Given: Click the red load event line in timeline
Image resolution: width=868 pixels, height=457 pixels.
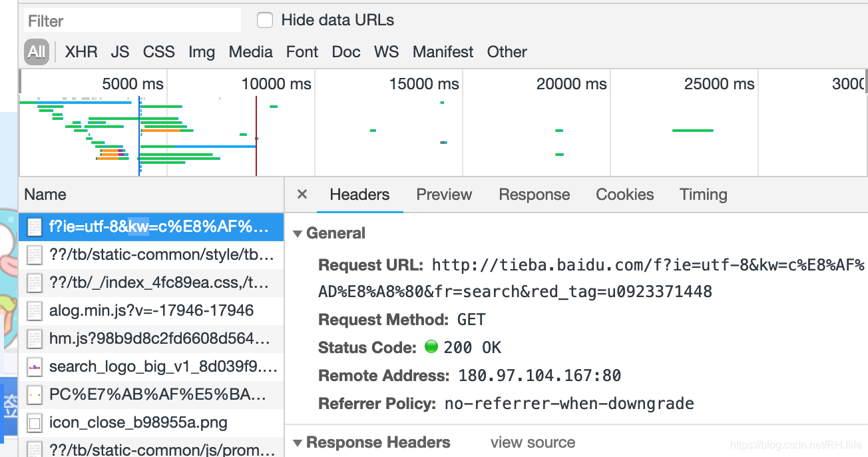Looking at the screenshot, I should point(256,136).
